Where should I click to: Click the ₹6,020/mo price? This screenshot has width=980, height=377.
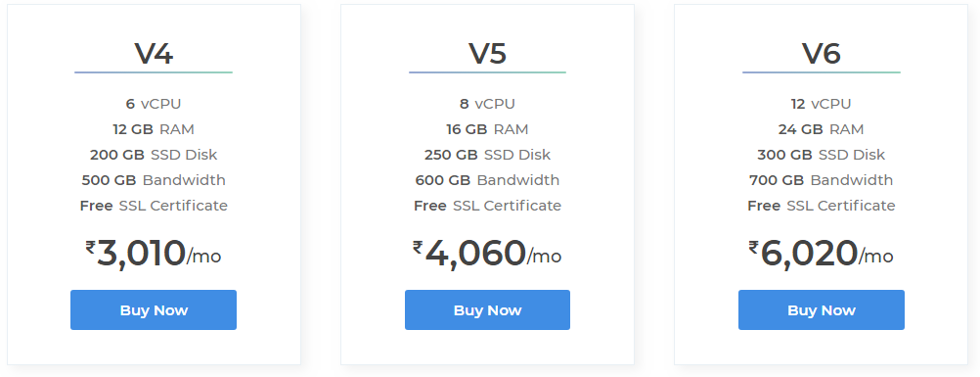pos(821,253)
